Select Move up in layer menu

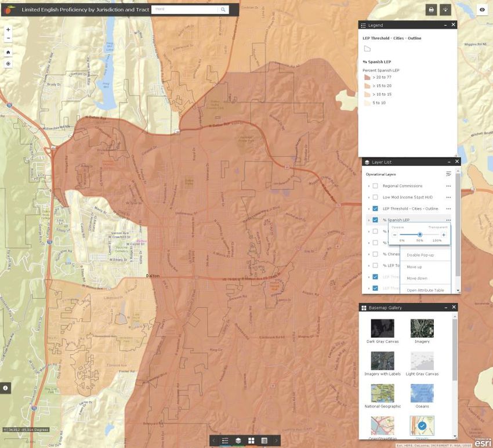(414, 266)
